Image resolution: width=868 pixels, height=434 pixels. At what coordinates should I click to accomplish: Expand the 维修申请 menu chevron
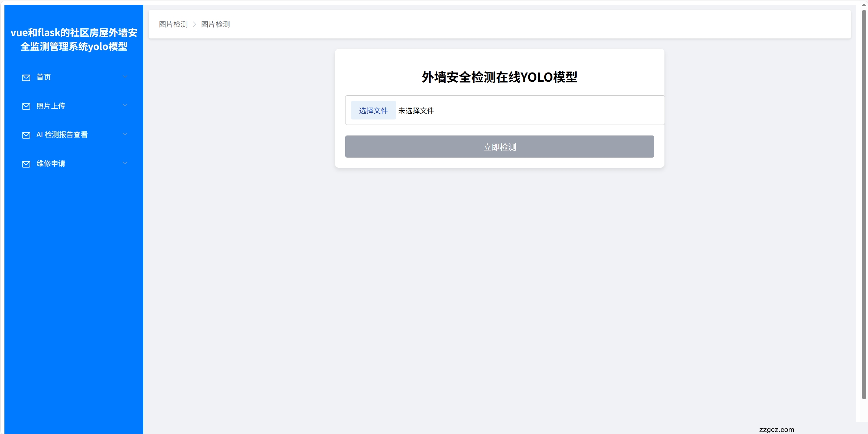[x=125, y=163]
